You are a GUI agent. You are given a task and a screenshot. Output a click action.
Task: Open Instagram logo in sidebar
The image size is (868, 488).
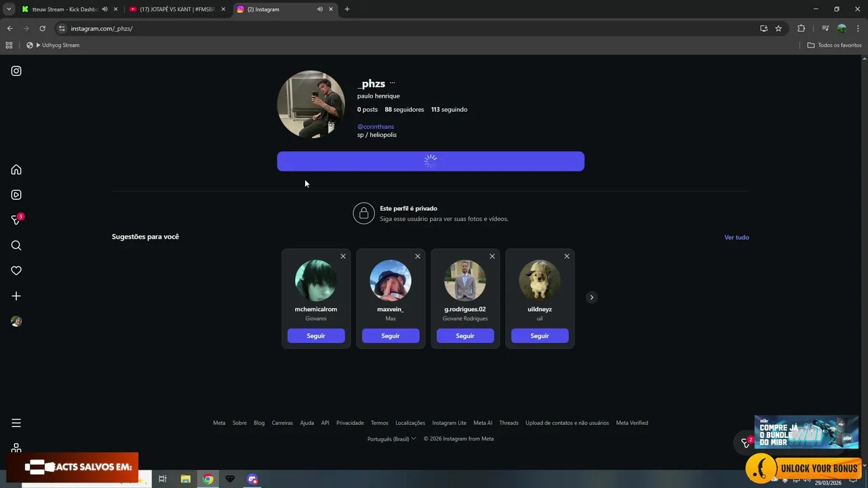(16, 71)
